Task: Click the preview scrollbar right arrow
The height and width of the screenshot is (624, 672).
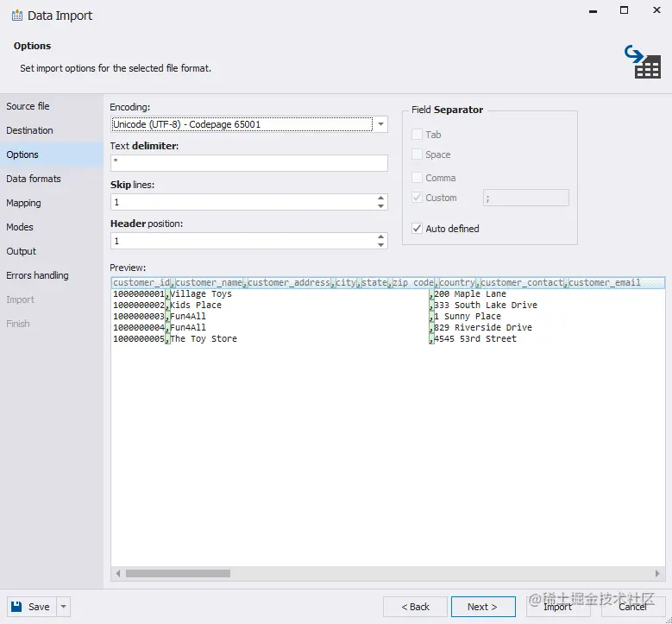Action: tap(657, 573)
